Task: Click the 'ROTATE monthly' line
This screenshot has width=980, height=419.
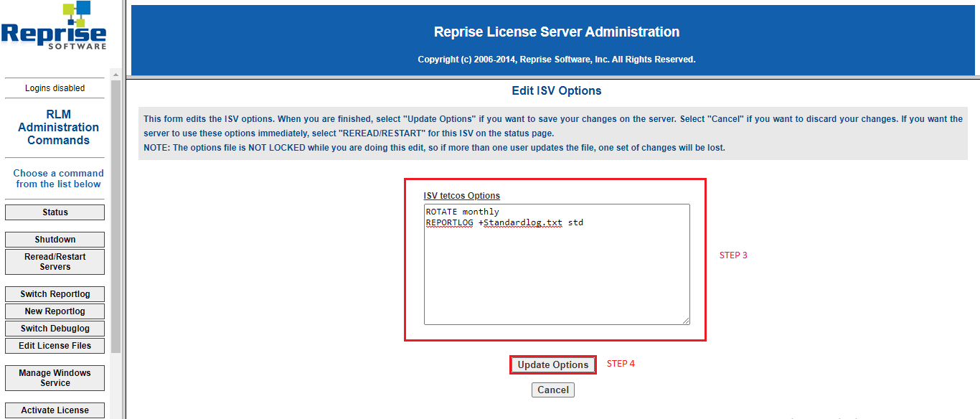Action: pos(462,212)
